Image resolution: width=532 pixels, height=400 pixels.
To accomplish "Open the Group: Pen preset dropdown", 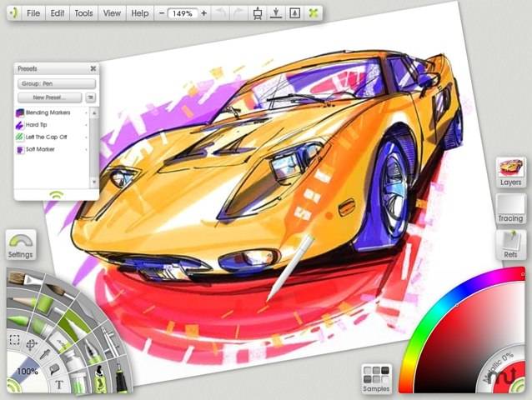I will coord(57,83).
